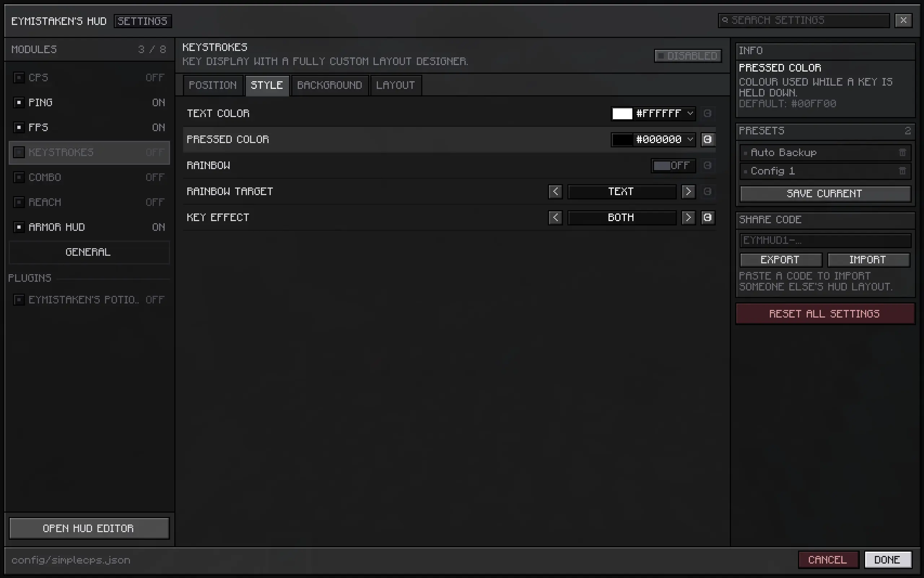Toggle the Keystrokes module checkbox
The image size is (924, 578).
(x=19, y=152)
